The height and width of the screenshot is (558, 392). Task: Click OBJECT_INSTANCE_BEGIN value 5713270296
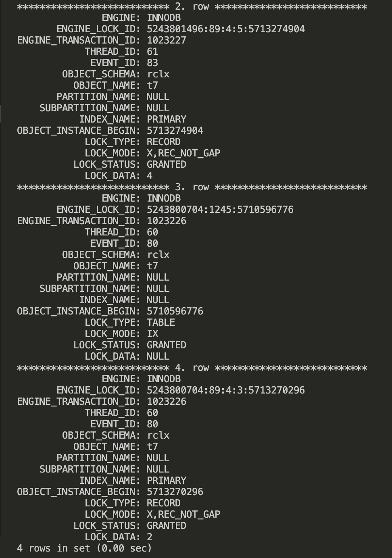(x=175, y=492)
